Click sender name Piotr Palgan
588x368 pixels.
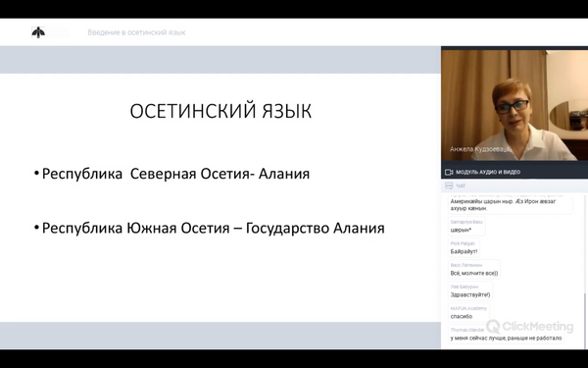click(x=463, y=243)
